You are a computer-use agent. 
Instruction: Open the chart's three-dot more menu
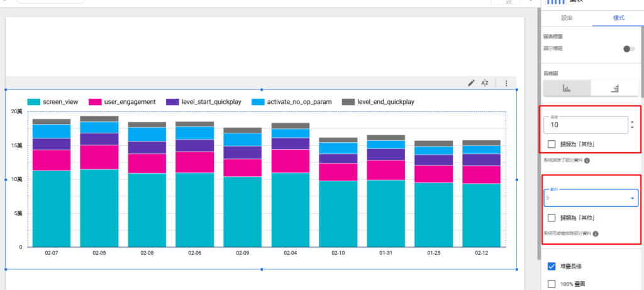click(506, 83)
